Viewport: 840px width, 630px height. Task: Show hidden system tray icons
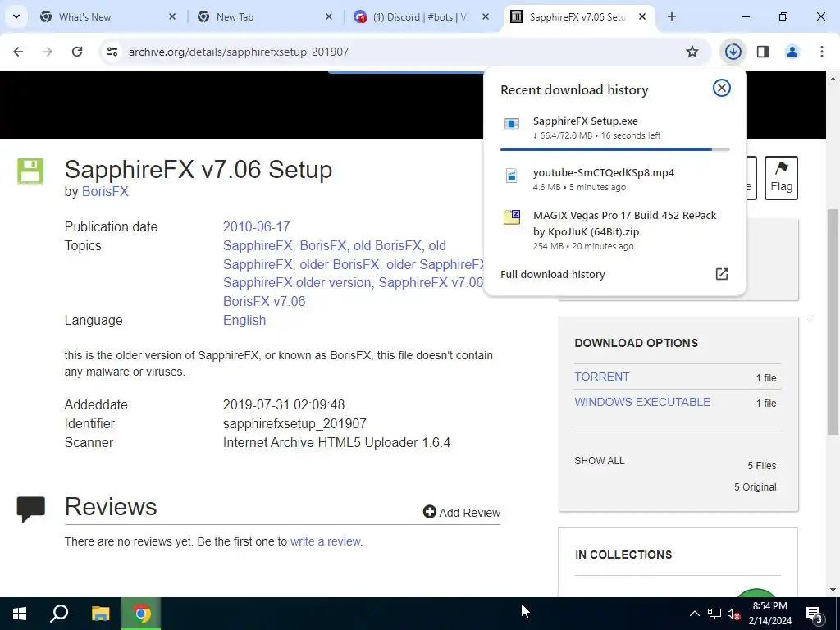[694, 614]
